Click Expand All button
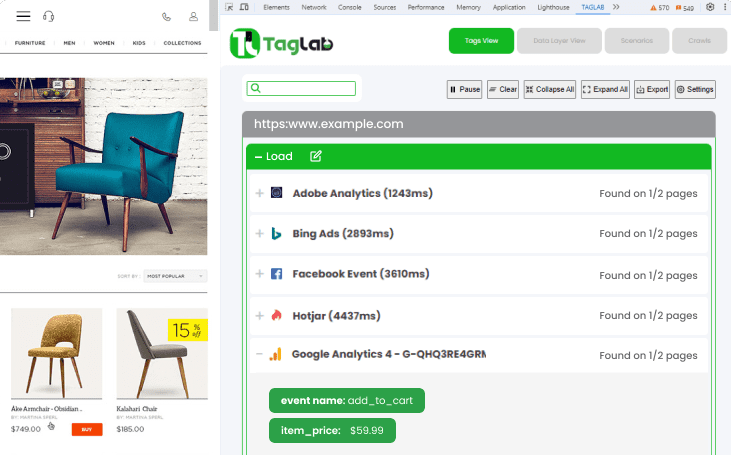The image size is (731, 455). coord(605,89)
